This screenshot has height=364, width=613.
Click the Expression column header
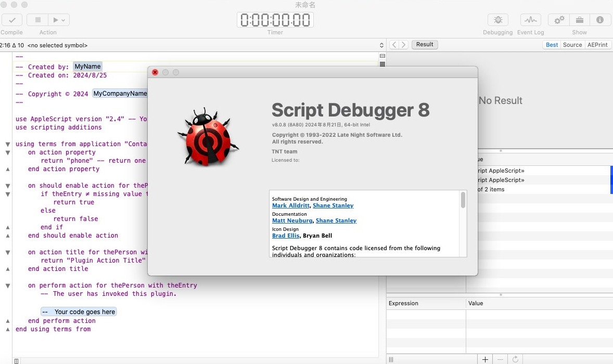426,303
